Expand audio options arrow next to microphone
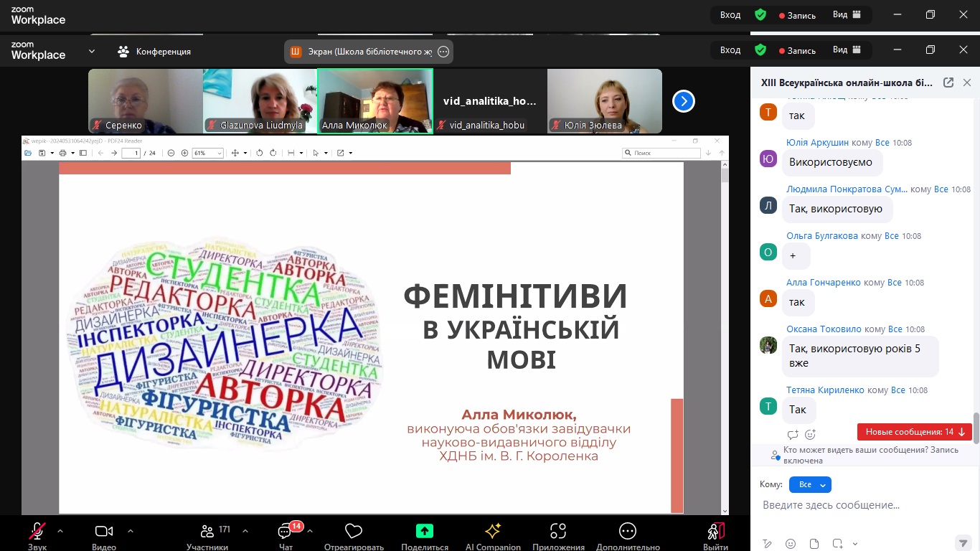Image resolution: width=980 pixels, height=551 pixels. (60, 531)
